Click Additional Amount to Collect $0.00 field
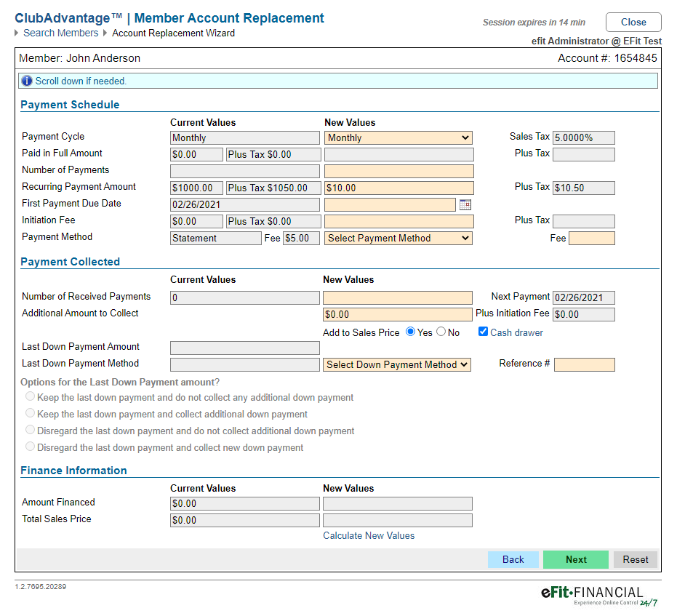Viewport: 677px width, 616px height. point(398,315)
